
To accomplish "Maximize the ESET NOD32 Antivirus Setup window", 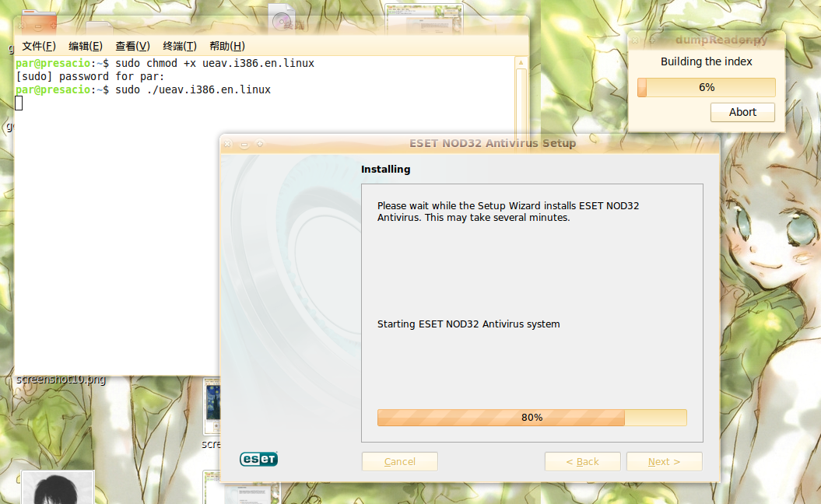I will 260,144.
